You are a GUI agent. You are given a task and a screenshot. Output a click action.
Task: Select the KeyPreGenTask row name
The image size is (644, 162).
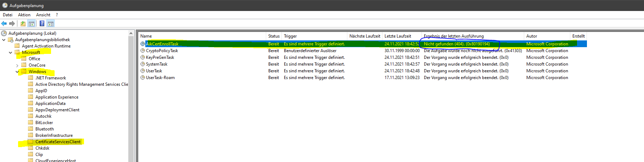160,57
